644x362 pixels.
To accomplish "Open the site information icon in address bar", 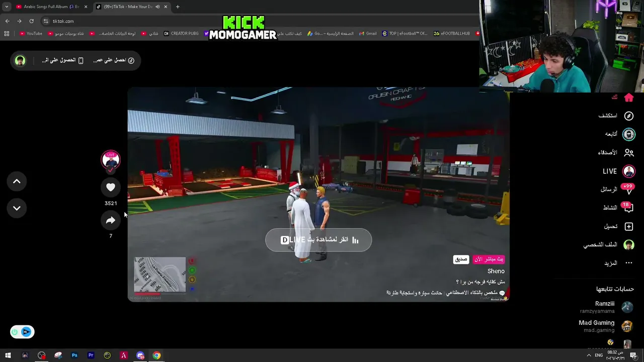I will [46, 21].
